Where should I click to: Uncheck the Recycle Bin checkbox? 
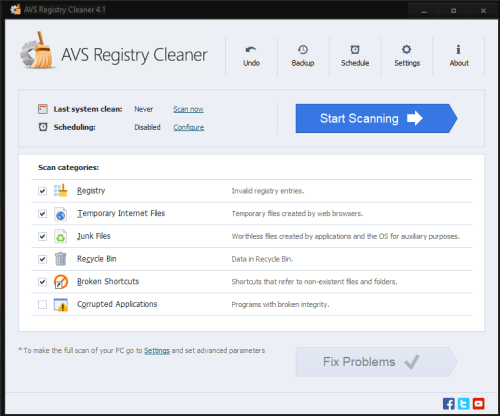point(42,259)
